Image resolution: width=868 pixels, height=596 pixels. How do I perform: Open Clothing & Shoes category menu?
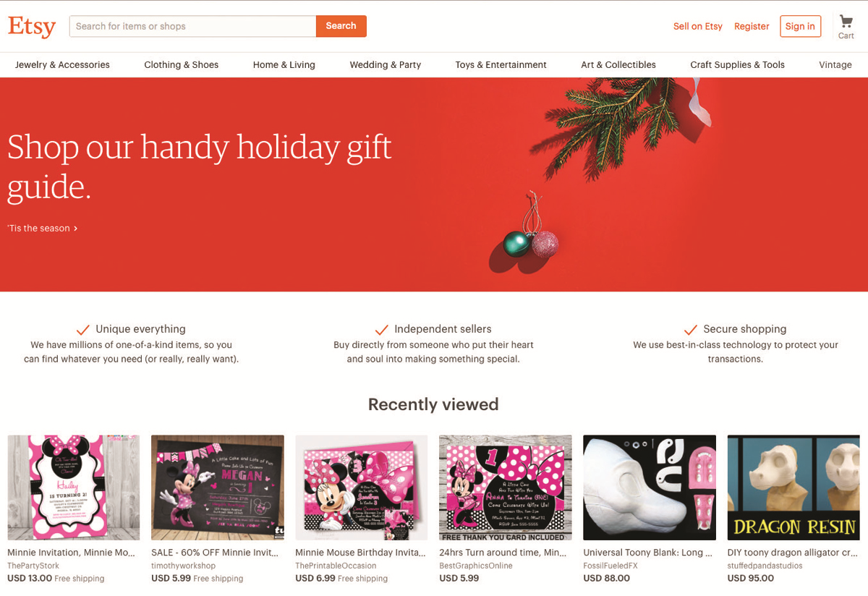pyautogui.click(x=181, y=64)
